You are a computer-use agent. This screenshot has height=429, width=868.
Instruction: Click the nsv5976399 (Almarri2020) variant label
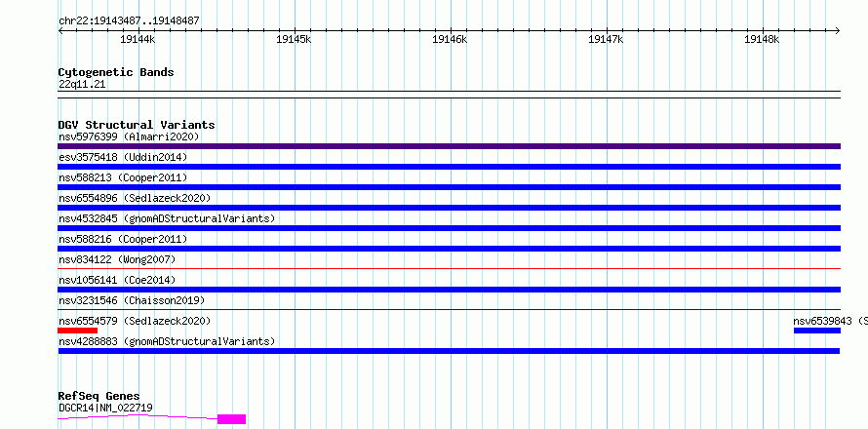point(129,136)
